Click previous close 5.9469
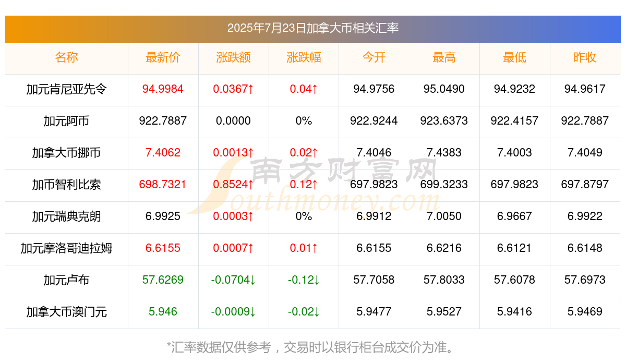Viewport: 626px width, 364px height. 585,312
